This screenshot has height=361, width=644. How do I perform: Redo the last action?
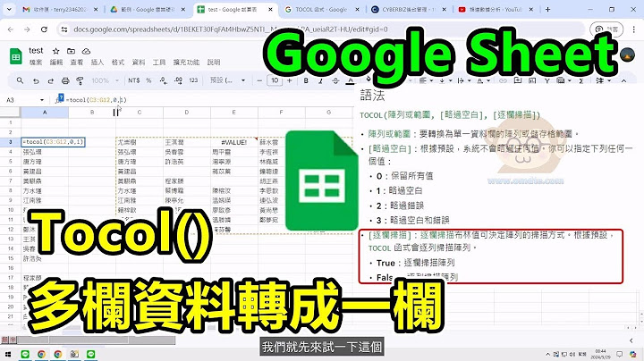pyautogui.click(x=50, y=80)
